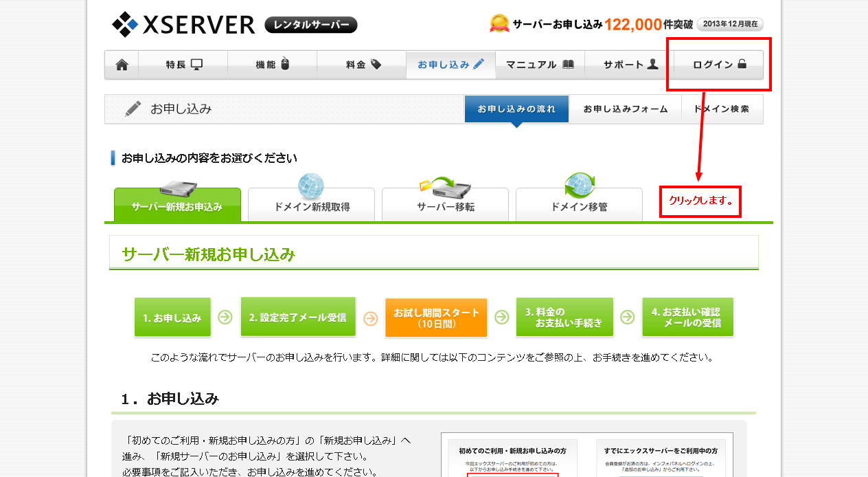Click the ログイン login button
This screenshot has width=868, height=477.
(x=719, y=65)
